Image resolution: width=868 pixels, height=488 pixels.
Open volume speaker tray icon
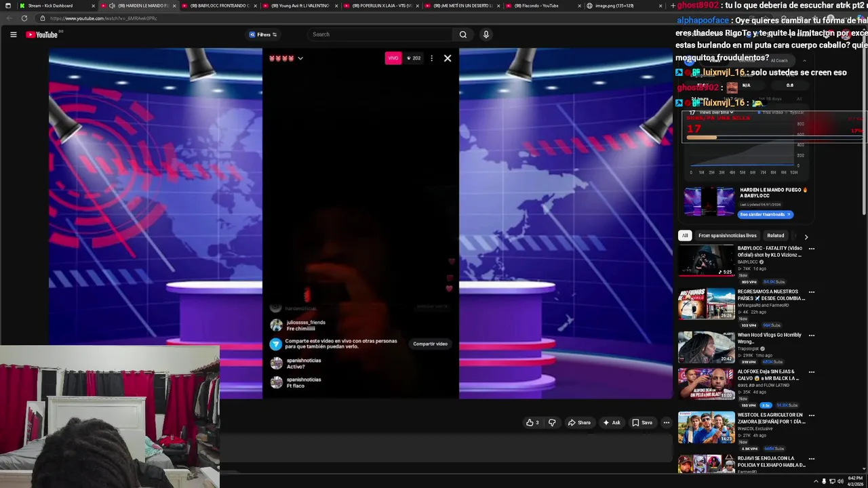(x=840, y=481)
